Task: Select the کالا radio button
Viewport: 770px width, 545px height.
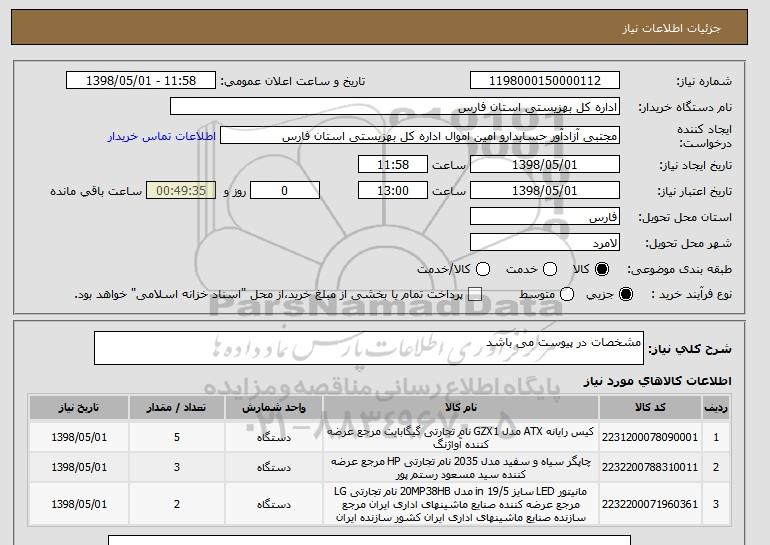Action: click(x=602, y=269)
